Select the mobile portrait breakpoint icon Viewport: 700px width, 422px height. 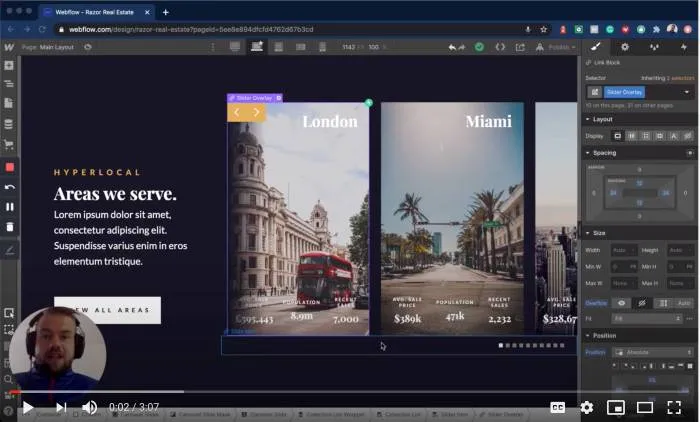pyautogui.click(x=322, y=47)
